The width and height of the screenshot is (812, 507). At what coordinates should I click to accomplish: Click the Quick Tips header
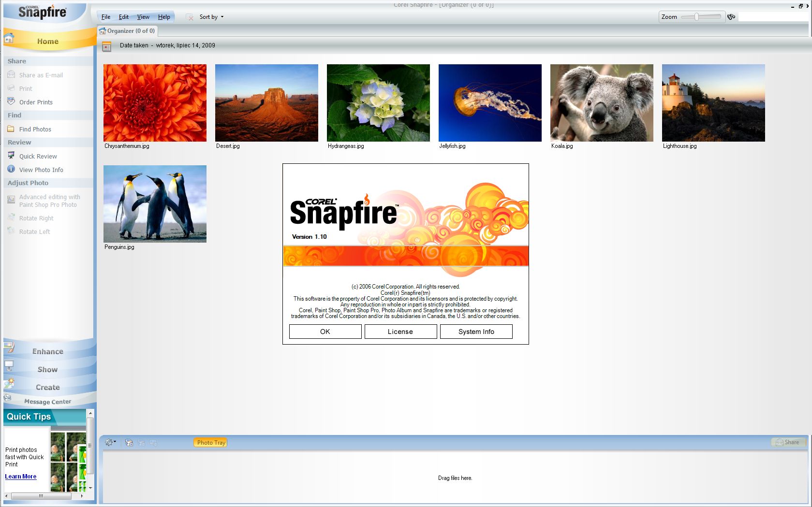(x=44, y=417)
